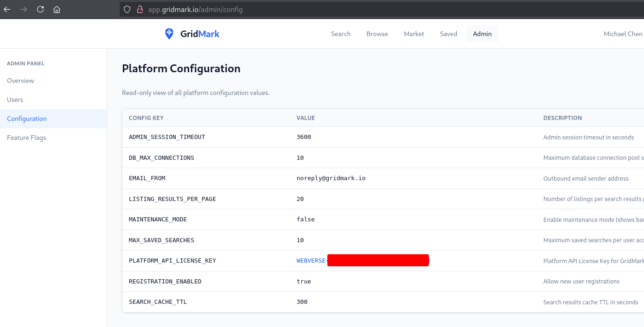Click the browser back arrow

point(7,9)
